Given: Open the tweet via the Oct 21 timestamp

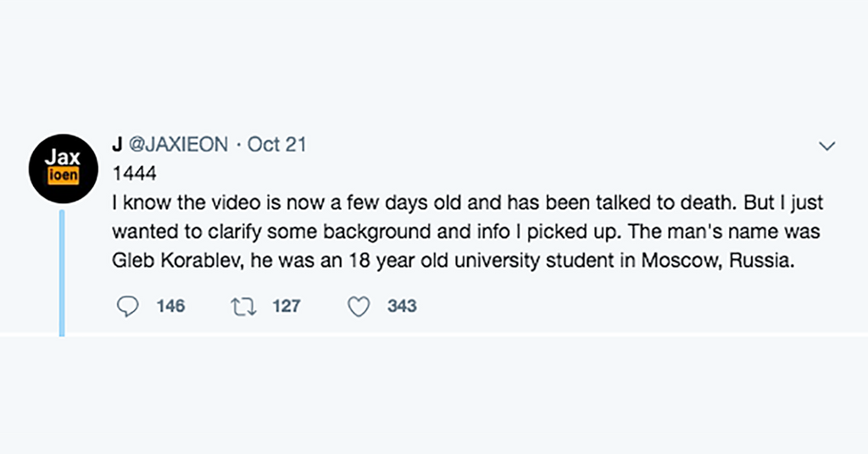Looking at the screenshot, I should [x=276, y=145].
